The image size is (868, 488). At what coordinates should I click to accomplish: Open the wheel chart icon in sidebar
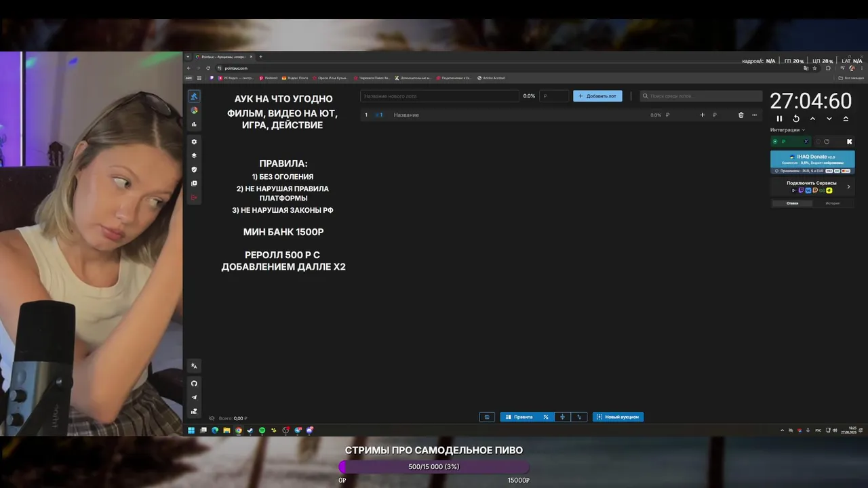(x=194, y=110)
